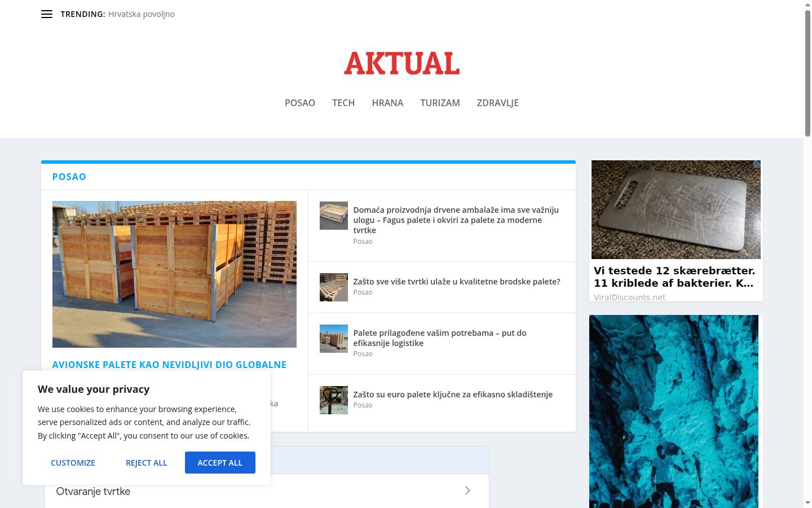Click thumbnail for euro palete article

click(x=334, y=400)
